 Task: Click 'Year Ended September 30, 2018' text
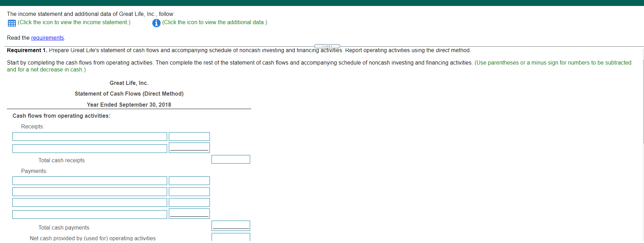pos(129,105)
